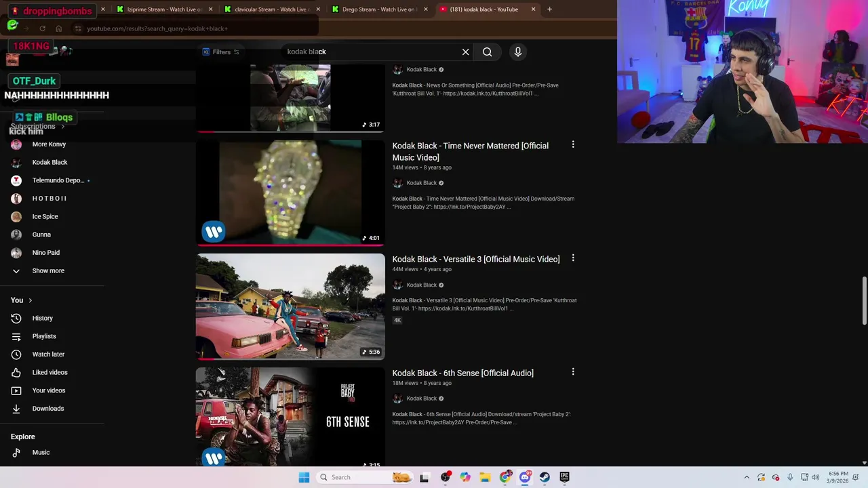Open Steam from the taskbar

tap(545, 477)
